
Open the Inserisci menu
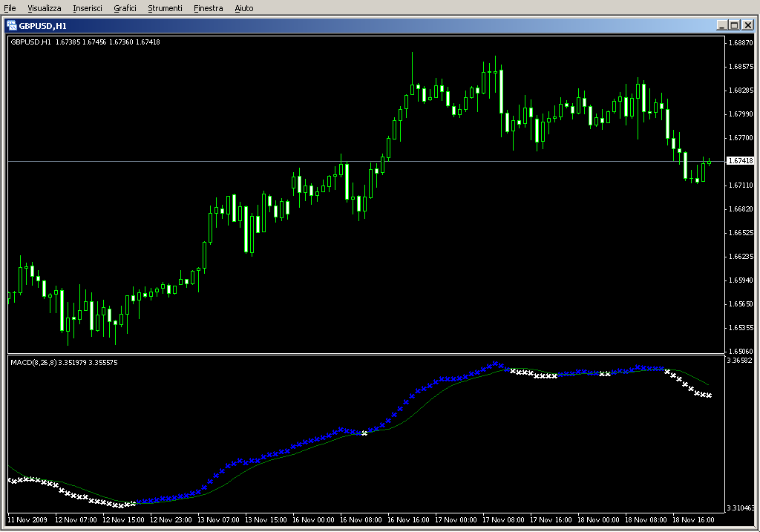click(88, 8)
